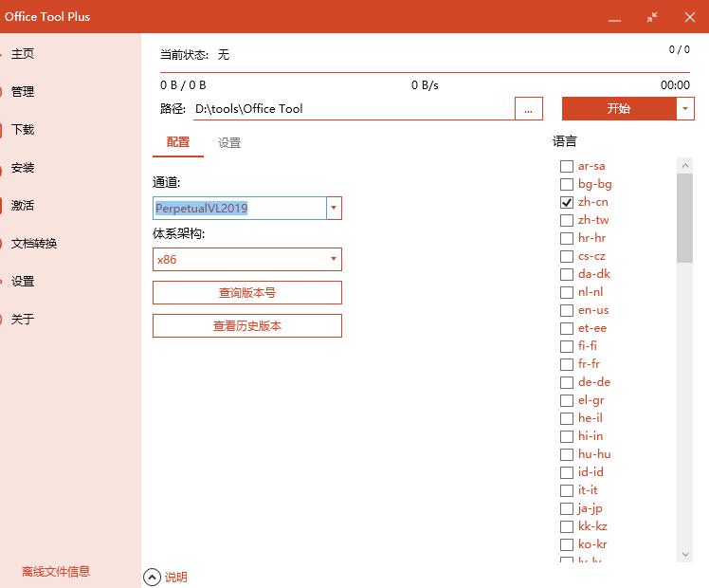Open the 体系架构 x86 dropdown
Image resolution: width=709 pixels, height=588 pixels.
click(246, 259)
